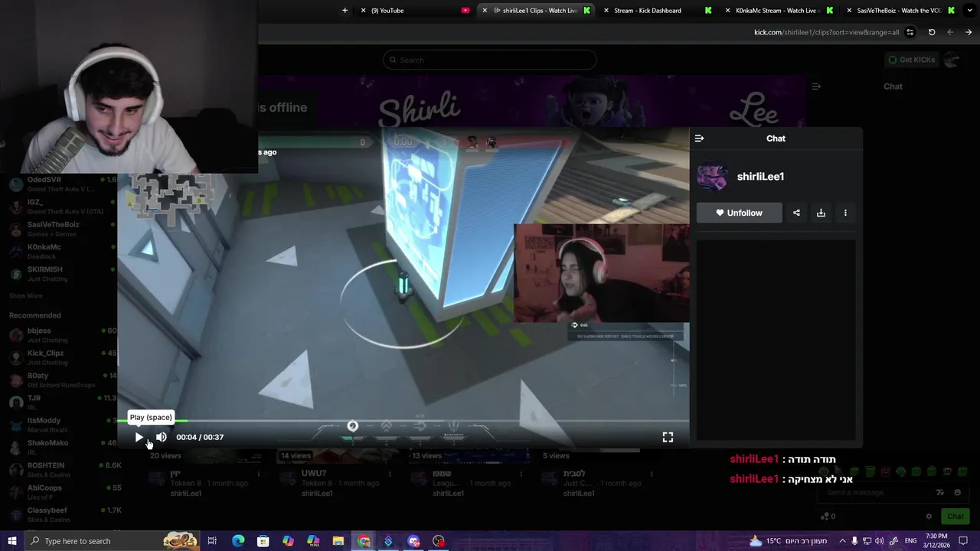Open File Explorer from taskbar

pos(338,541)
